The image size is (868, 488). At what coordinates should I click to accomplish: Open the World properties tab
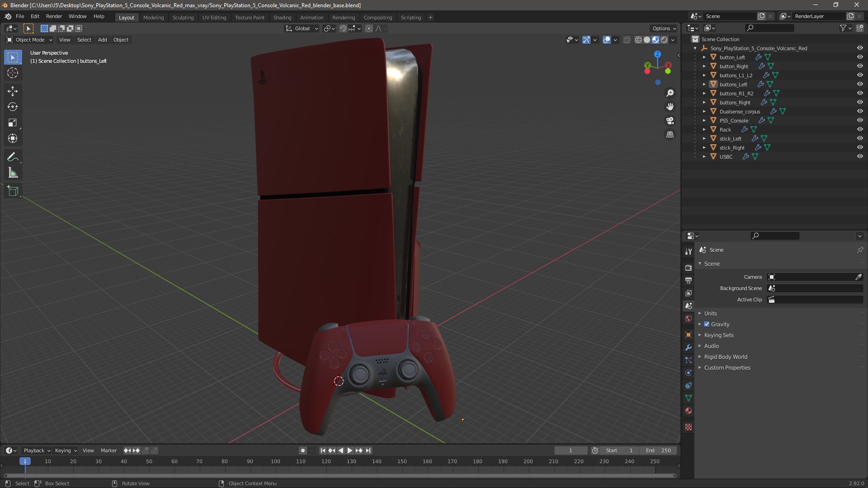point(689,319)
